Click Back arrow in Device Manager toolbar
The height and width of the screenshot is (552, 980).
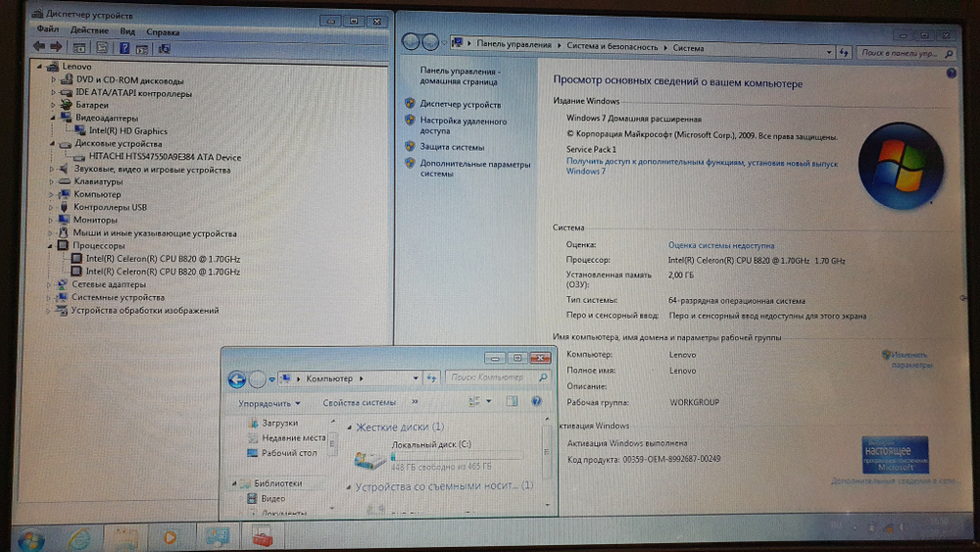tap(39, 47)
